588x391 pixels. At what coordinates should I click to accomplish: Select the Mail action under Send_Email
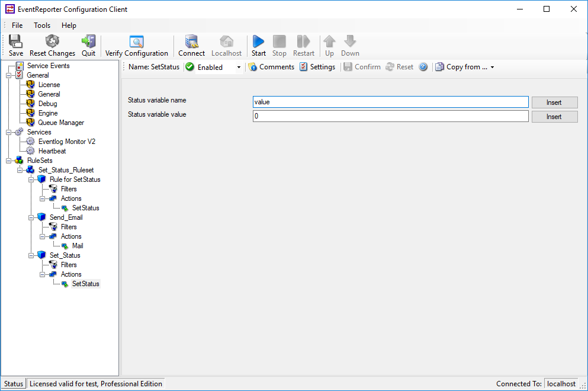pyautogui.click(x=78, y=246)
